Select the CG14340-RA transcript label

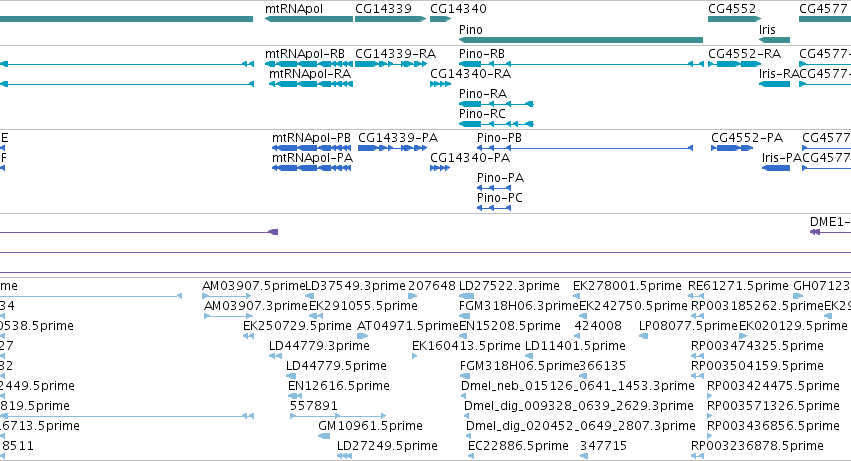(x=470, y=74)
